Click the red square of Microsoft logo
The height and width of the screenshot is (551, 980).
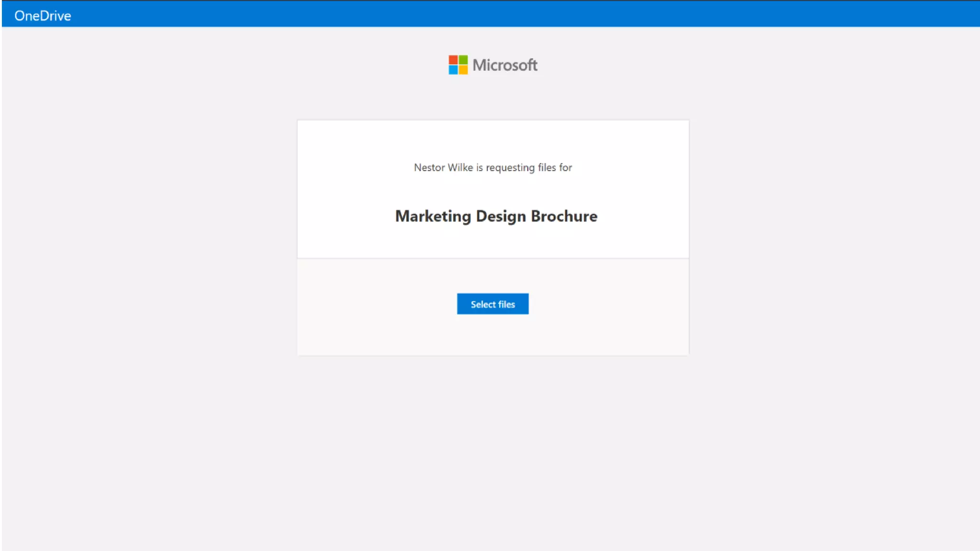453,59
